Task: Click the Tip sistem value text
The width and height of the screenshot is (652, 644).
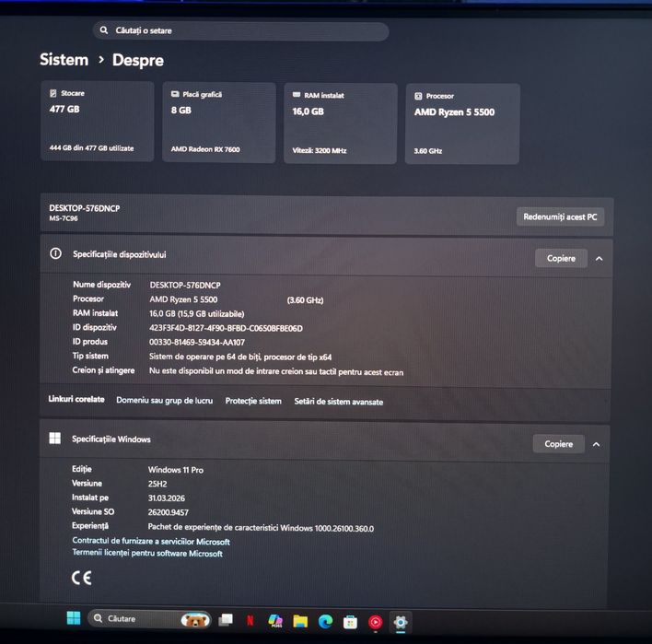Action: pyautogui.click(x=240, y=357)
